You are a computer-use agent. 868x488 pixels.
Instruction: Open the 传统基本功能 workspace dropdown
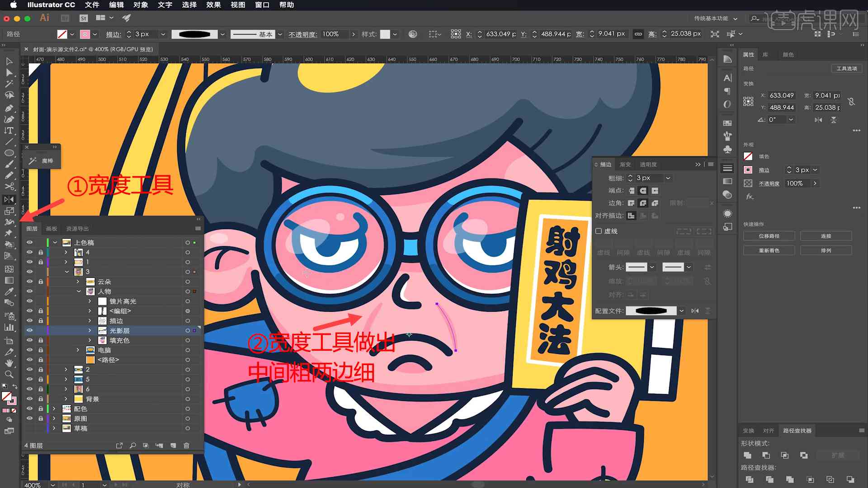(716, 19)
